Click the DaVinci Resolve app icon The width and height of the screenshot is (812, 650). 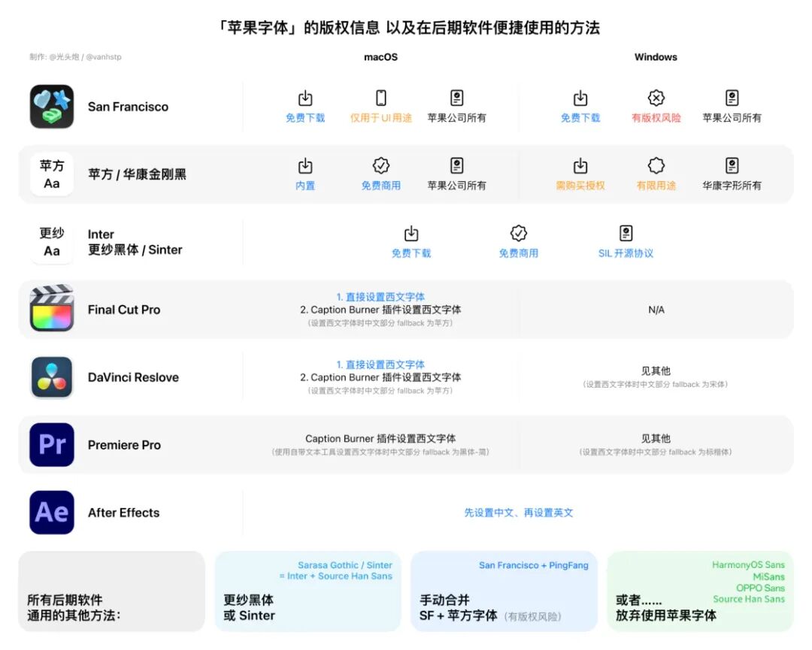coord(52,377)
